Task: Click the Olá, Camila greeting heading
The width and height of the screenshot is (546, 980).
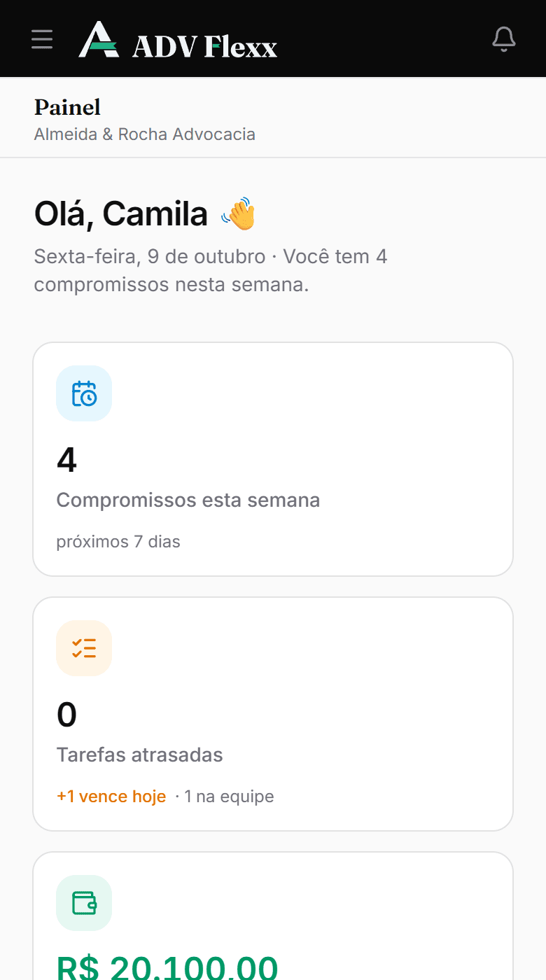Action: pos(120,214)
